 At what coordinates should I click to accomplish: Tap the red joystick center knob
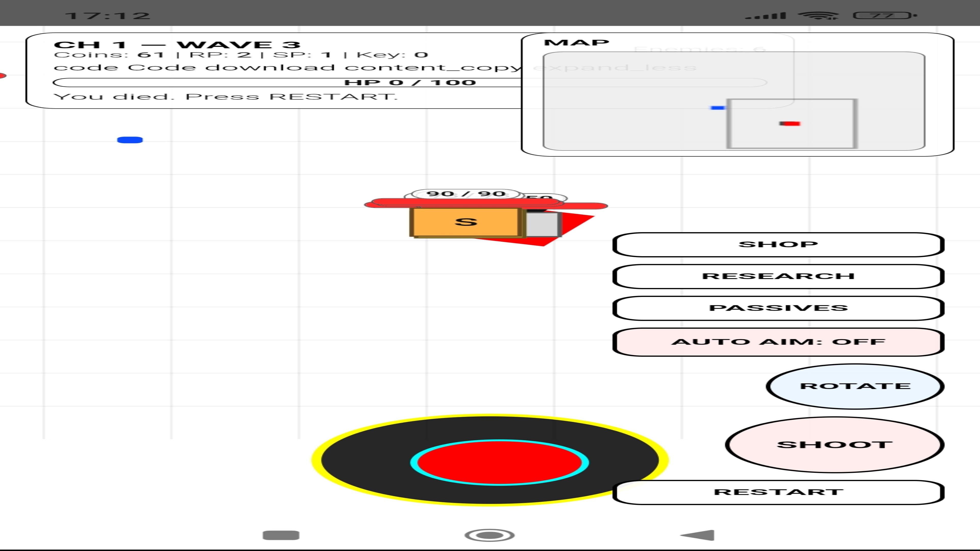pos(499,462)
